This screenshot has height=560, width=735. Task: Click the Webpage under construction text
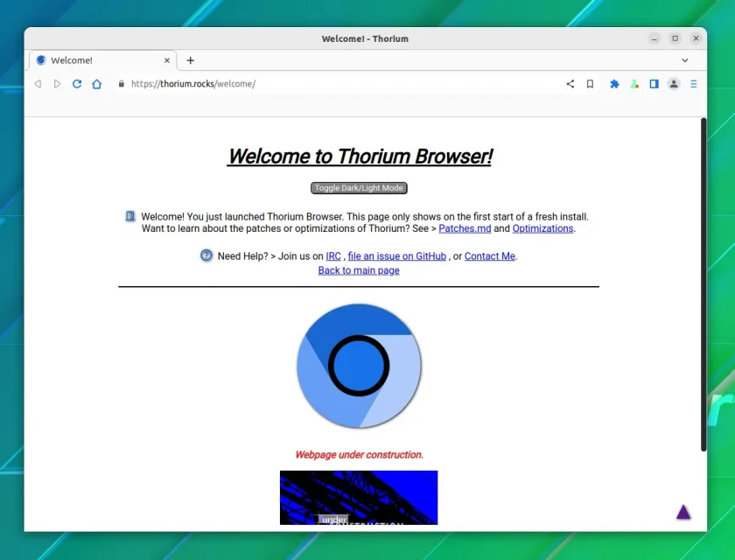click(x=359, y=454)
